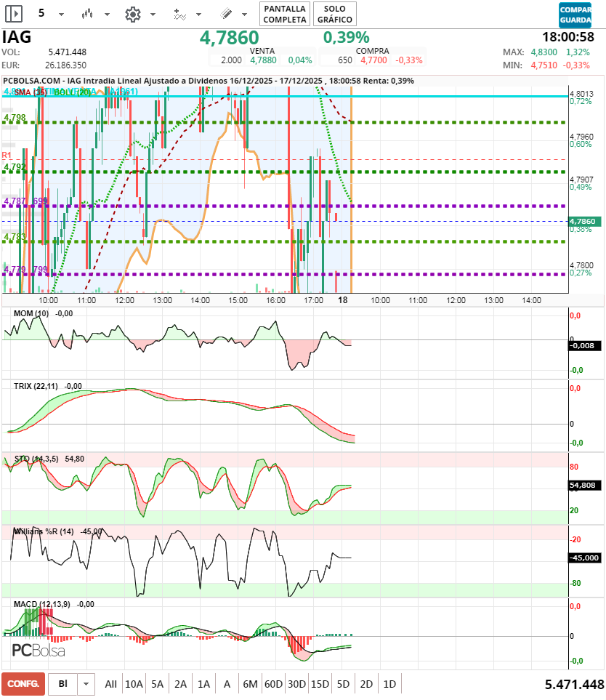Toggle PANTALLA COMPLETA mode
Viewport: 606px width, 700px height.
pos(284,13)
